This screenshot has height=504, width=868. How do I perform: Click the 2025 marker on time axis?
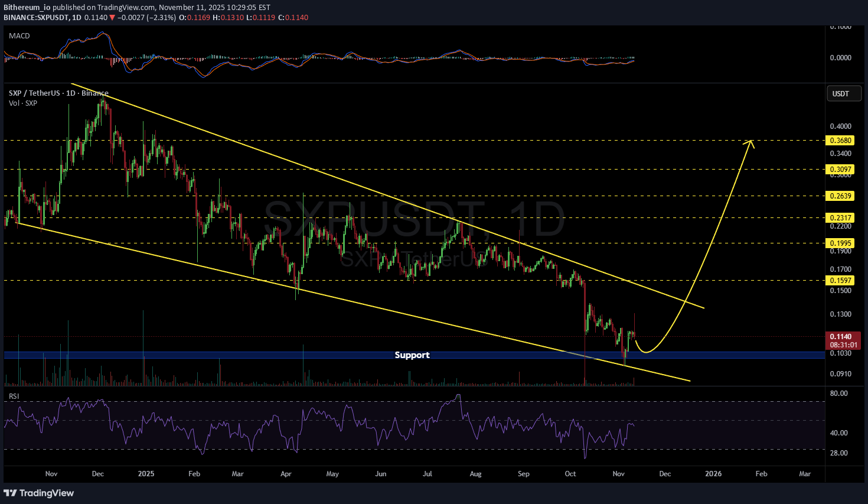(x=146, y=474)
